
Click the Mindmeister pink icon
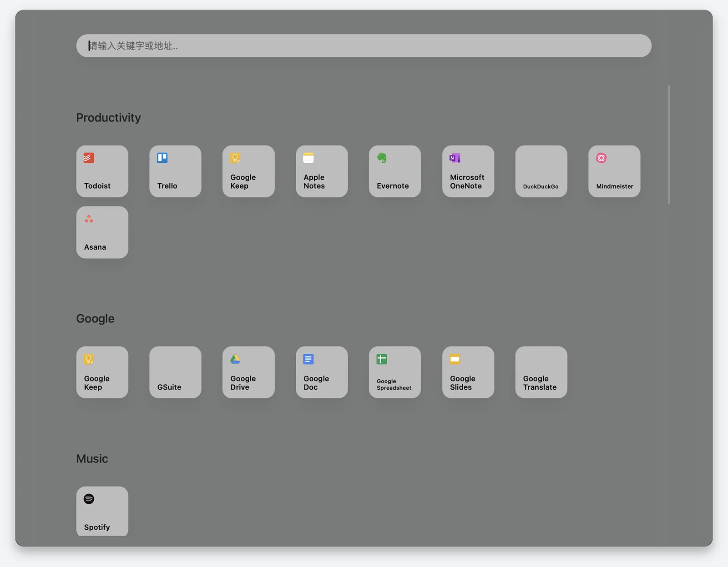602,158
